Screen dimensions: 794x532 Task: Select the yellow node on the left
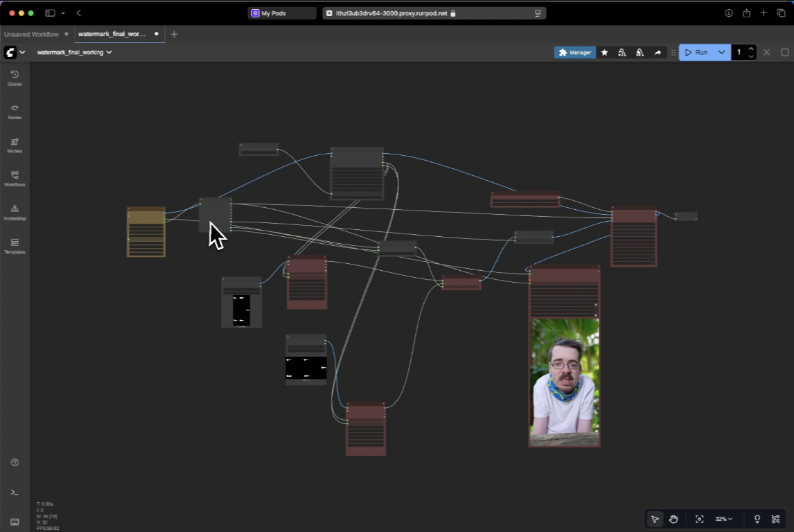coord(145,232)
